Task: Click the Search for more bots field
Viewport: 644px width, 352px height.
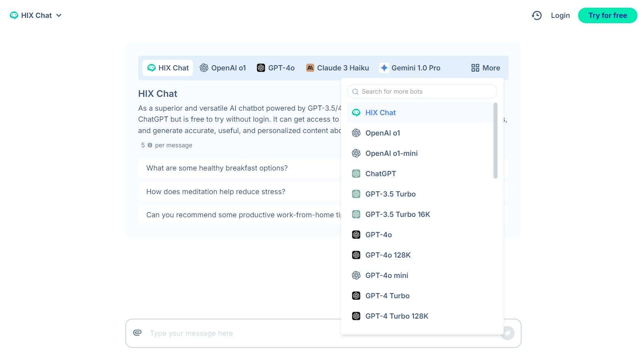Action: pyautogui.click(x=422, y=92)
